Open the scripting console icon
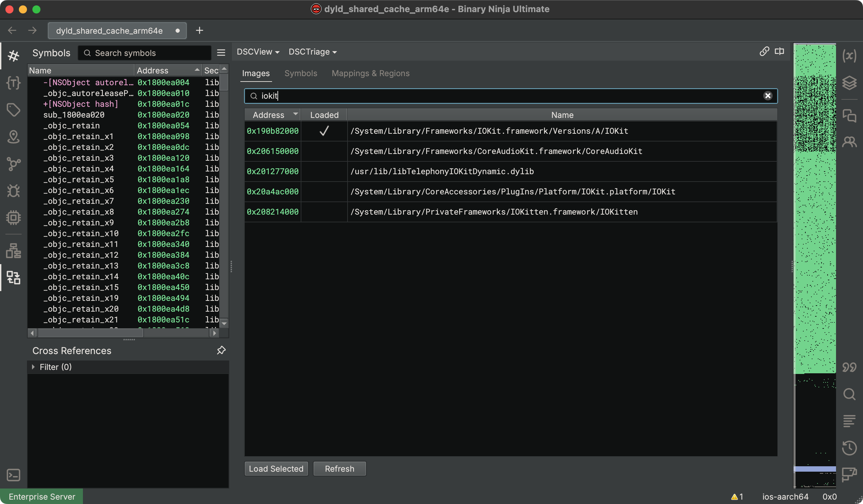This screenshot has width=863, height=504. point(13,475)
